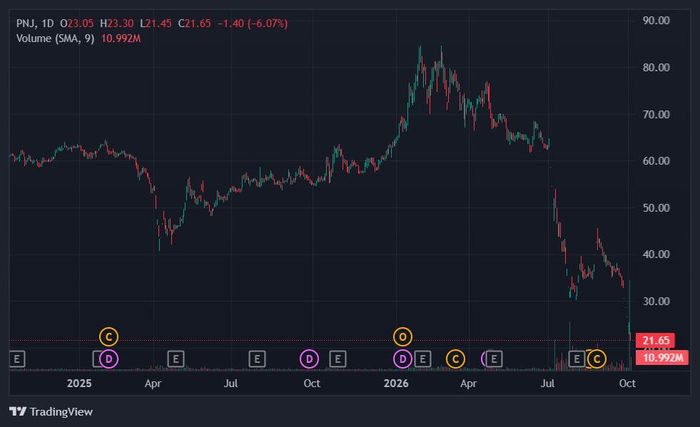Click the H23.30 high value
Image resolution: width=700 pixels, height=427 pixels.
coord(117,23)
